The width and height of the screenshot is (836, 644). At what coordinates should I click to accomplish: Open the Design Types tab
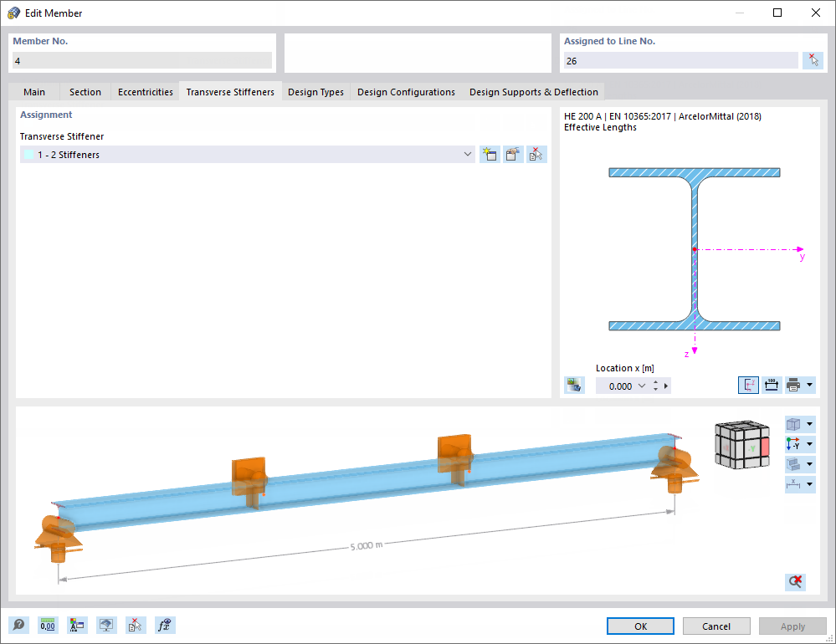pos(315,92)
